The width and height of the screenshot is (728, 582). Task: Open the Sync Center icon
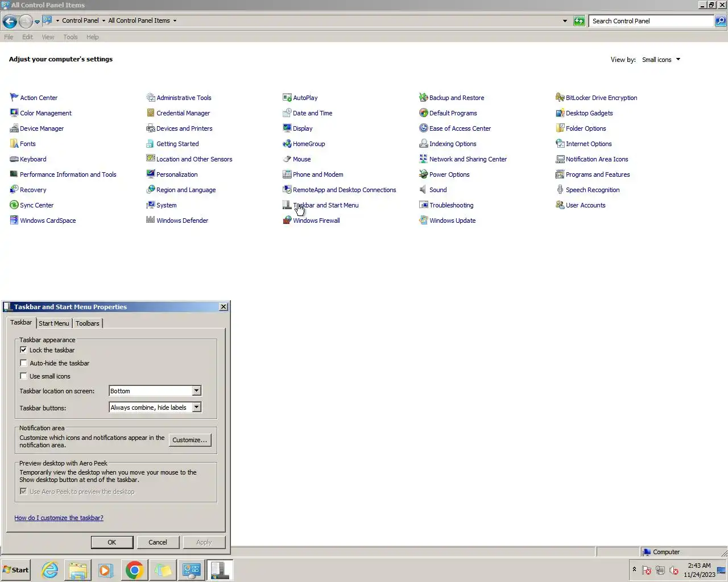point(14,205)
